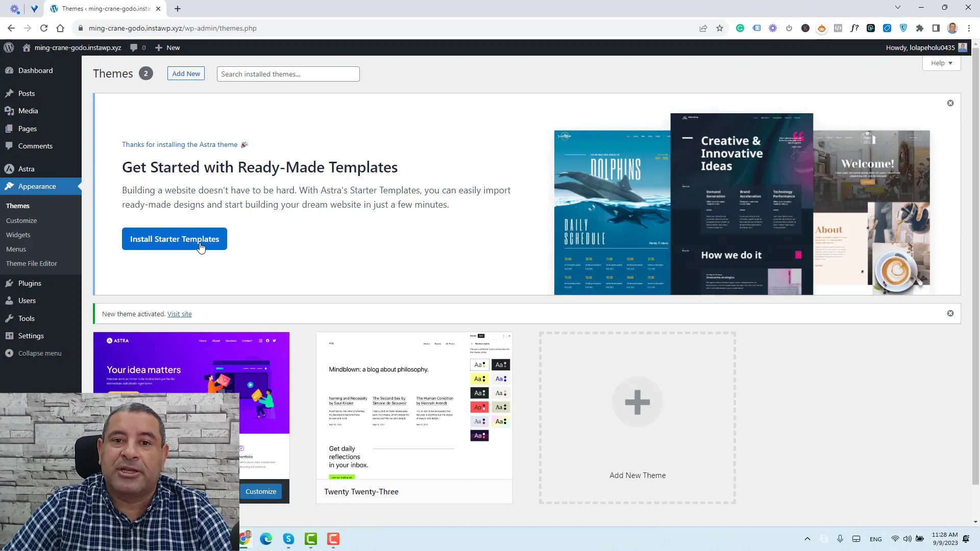This screenshot has height=551, width=980.
Task: Reload the page with refresh icon
Action: click(44, 28)
